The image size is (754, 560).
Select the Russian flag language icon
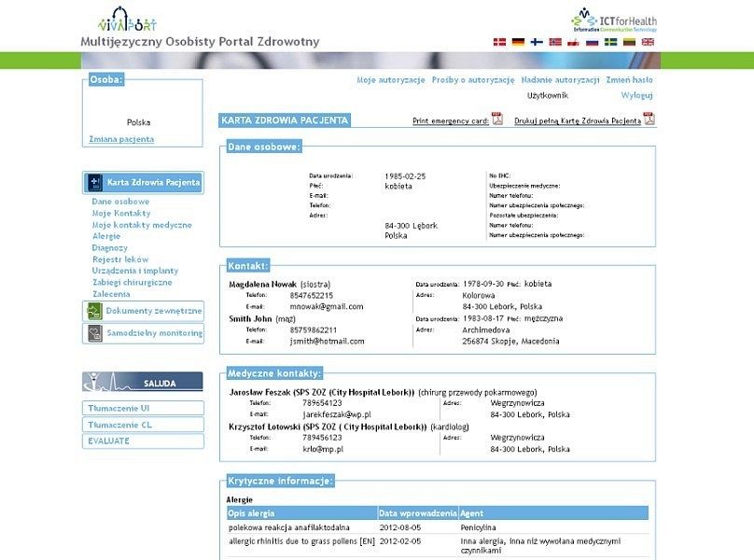click(x=592, y=42)
